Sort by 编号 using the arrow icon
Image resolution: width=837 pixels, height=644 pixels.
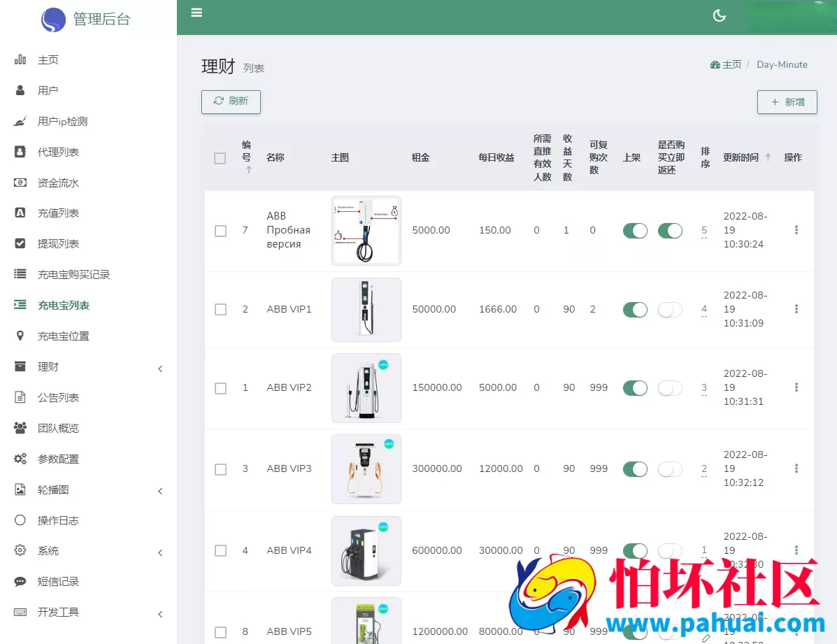[248, 170]
